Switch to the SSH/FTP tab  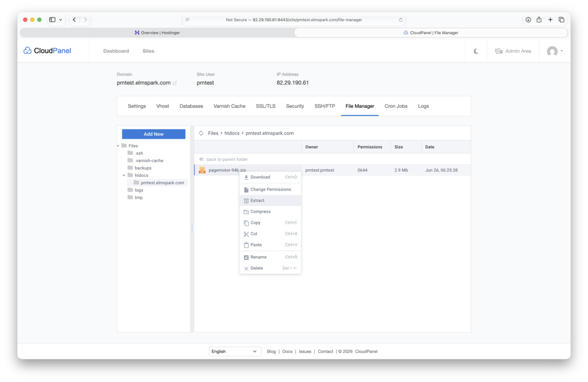(x=325, y=106)
